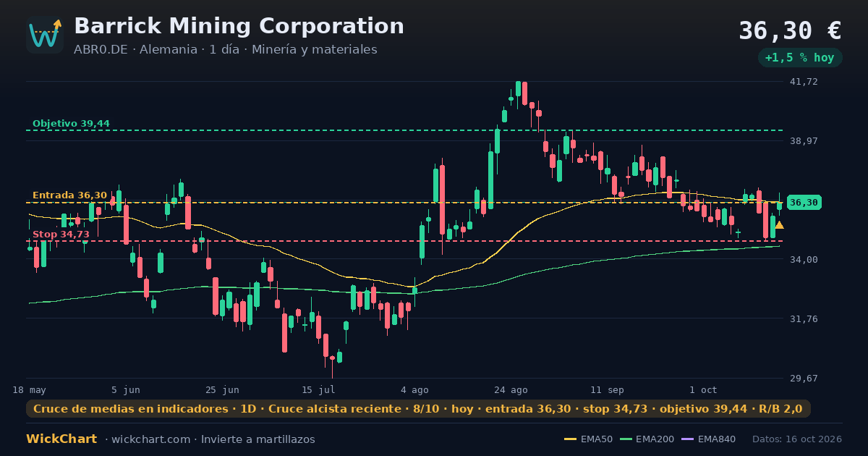Click the 34,00 axis value
This screenshot has width=868, height=456.
[803, 260]
